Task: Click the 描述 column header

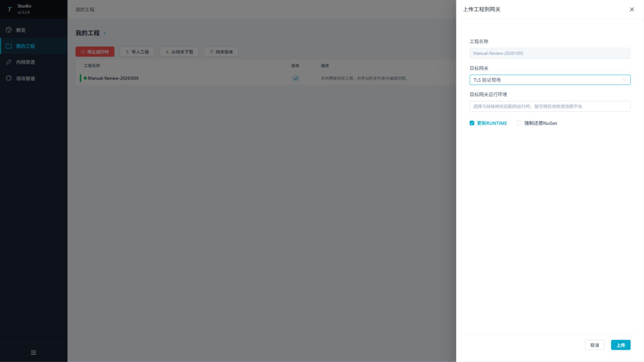Action: pyautogui.click(x=325, y=66)
